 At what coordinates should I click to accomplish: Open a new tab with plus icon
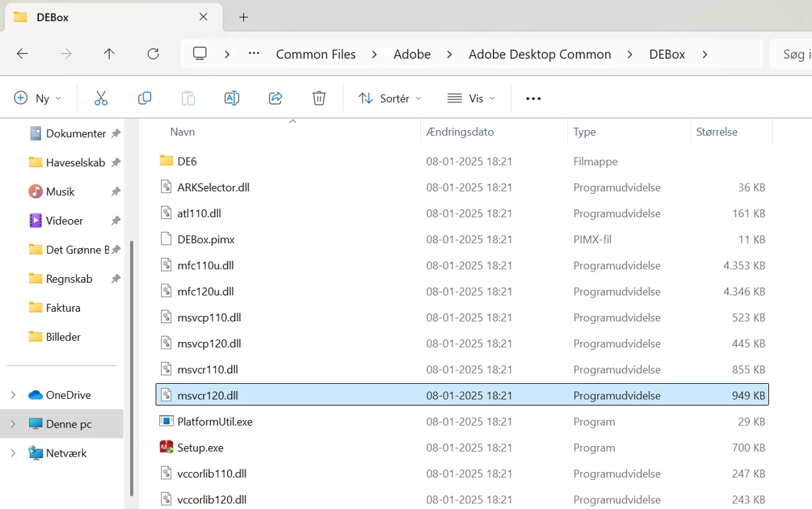(243, 17)
